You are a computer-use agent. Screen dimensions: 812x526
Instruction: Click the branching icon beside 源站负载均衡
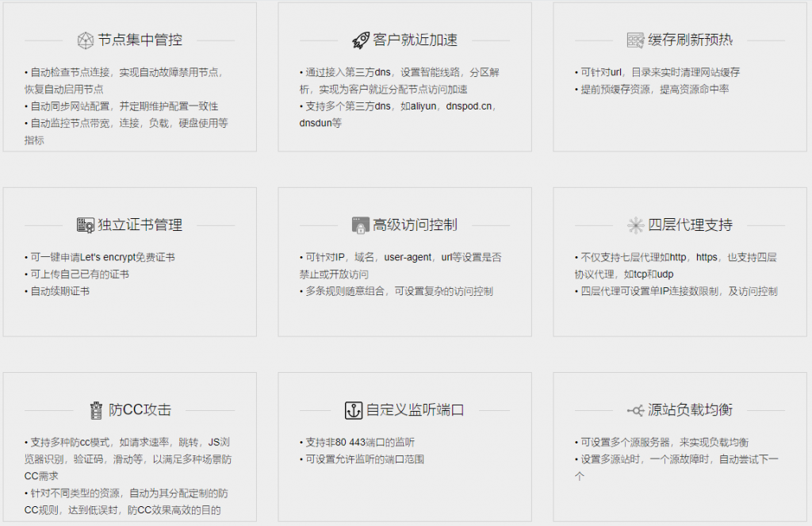click(635, 410)
